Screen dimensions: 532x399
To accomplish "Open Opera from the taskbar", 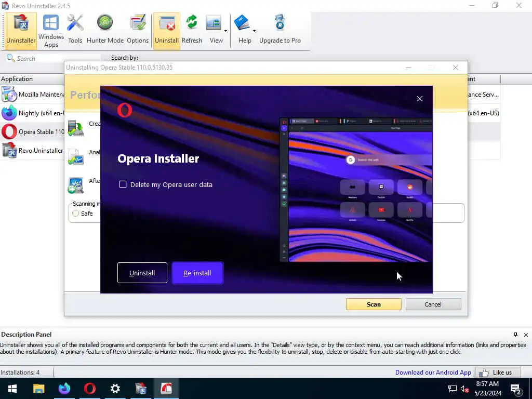I will click(x=89, y=389).
